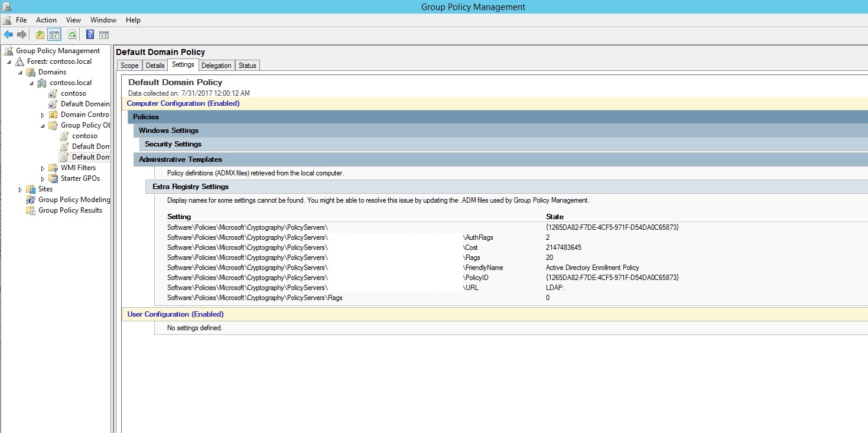Toggle the User Configuration (Enabled) section
Screen dimensions: 868x433
(494, 314)
